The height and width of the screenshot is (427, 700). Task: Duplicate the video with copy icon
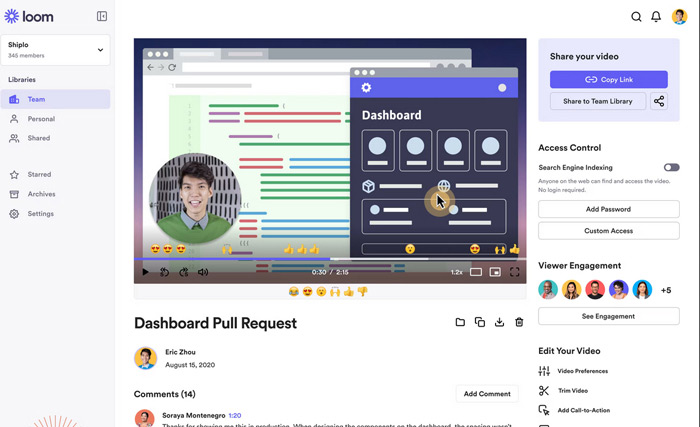(x=480, y=322)
